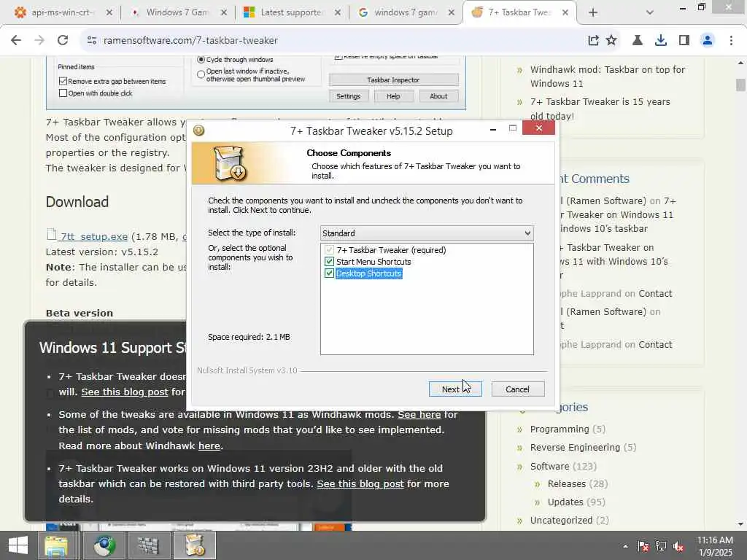Click the Read more about Windhawk here link

[x=209, y=446]
